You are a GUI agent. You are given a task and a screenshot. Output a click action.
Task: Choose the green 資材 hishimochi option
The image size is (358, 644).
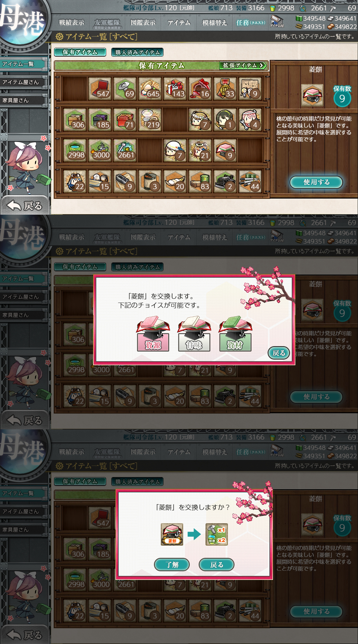[235, 334]
